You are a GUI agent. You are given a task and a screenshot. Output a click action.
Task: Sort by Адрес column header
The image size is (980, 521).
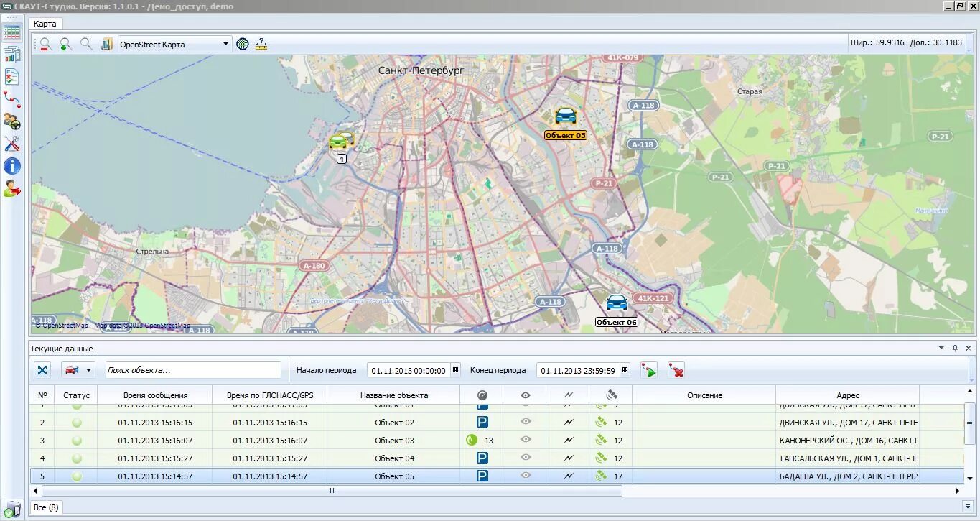[x=848, y=395]
